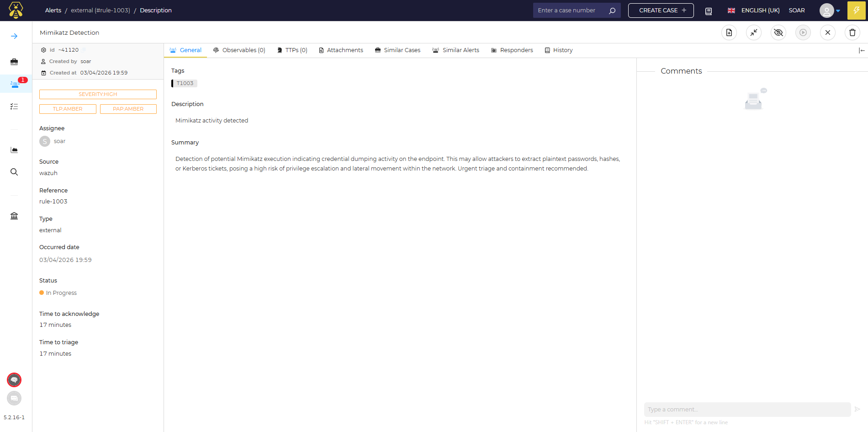Screen dimensions: 868x432
Task: Switch to the General tab
Action: click(185, 50)
